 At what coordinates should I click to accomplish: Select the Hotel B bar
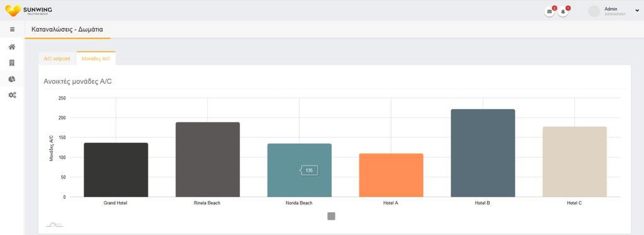coord(483,153)
